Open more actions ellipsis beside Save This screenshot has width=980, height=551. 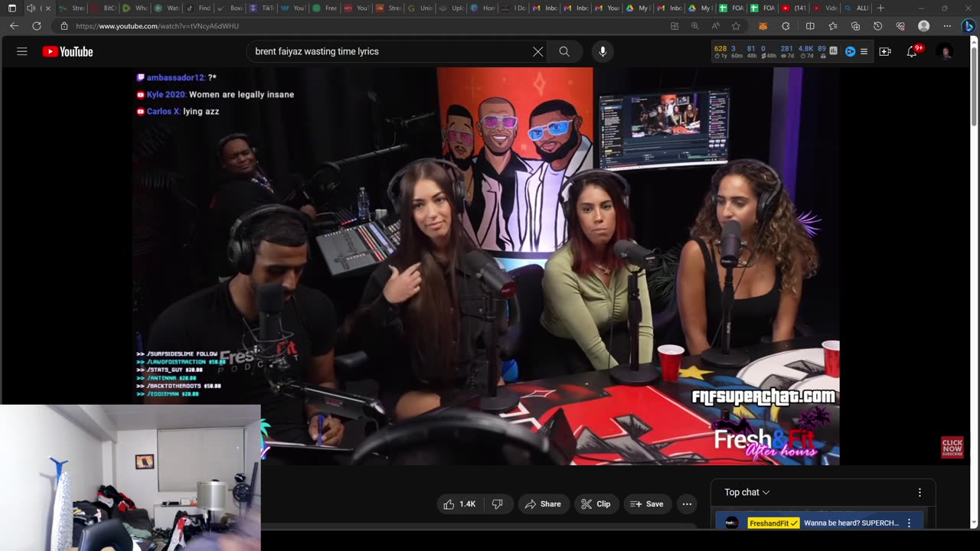point(687,504)
